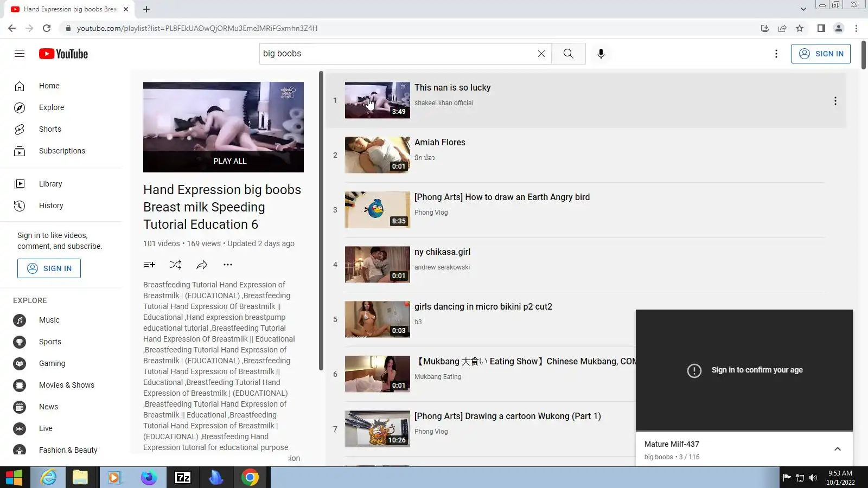The height and width of the screenshot is (488, 868).
Task: Click the Sports trophy icon
Action: click(20, 342)
